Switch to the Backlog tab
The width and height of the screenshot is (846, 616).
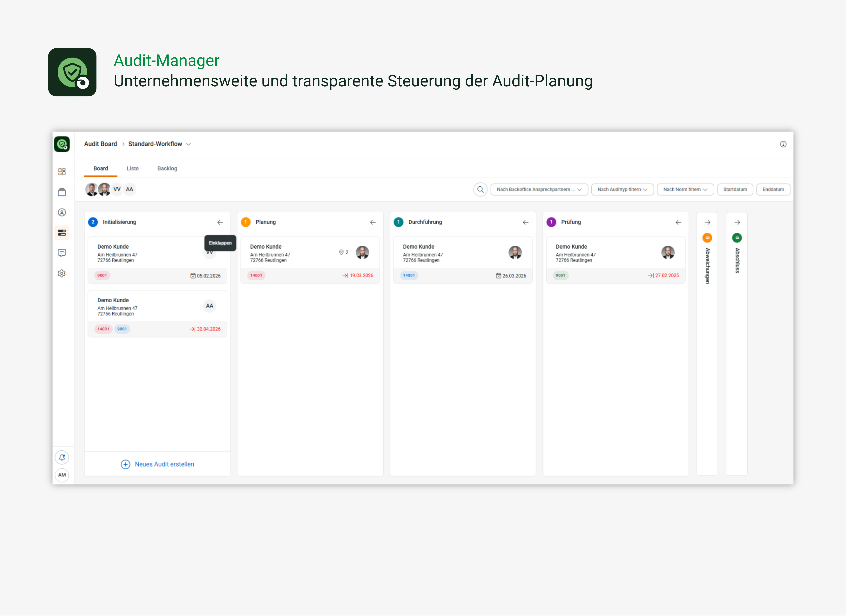(167, 169)
